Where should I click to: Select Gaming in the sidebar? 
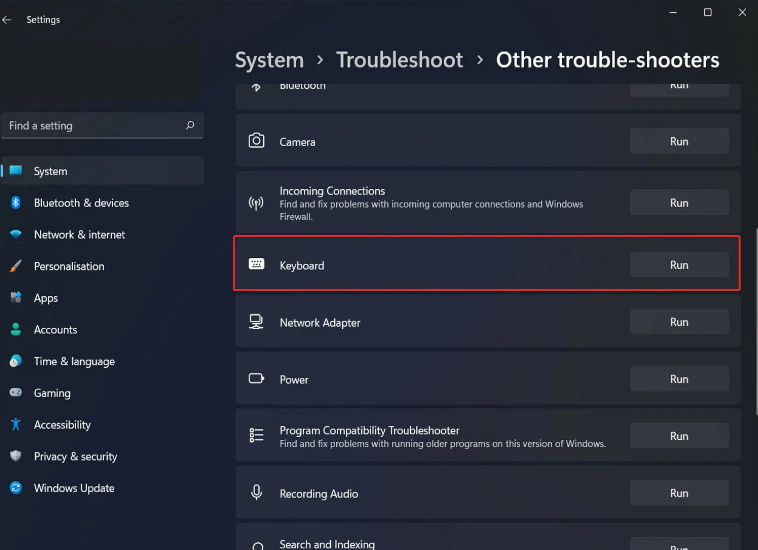(102, 392)
